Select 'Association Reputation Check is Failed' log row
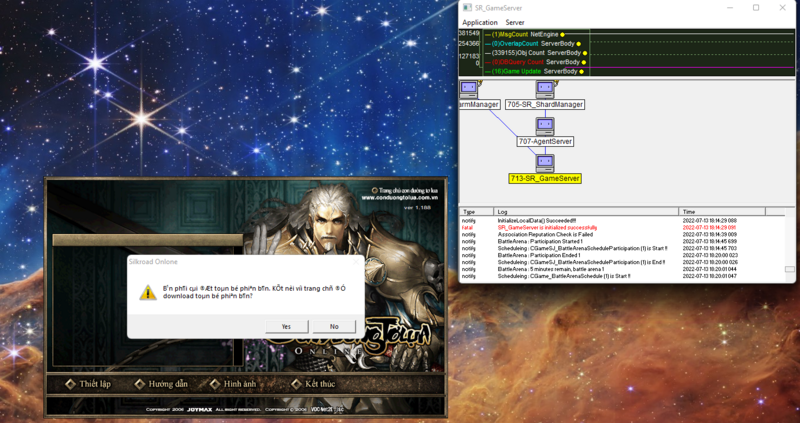The width and height of the screenshot is (800, 423). [x=622, y=234]
